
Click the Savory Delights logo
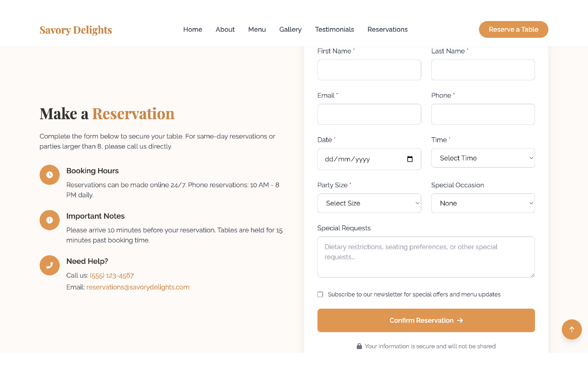tap(76, 30)
